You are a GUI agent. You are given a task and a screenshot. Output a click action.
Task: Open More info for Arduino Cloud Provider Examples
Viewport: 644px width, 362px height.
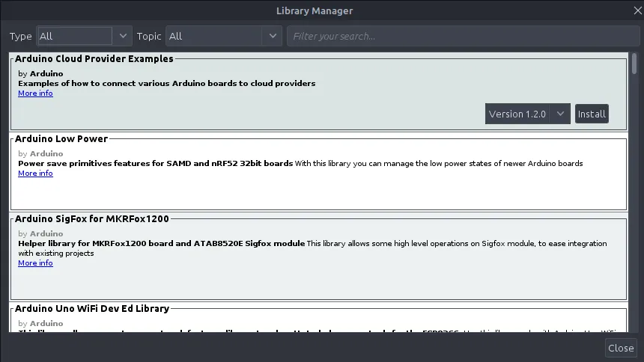tap(35, 93)
